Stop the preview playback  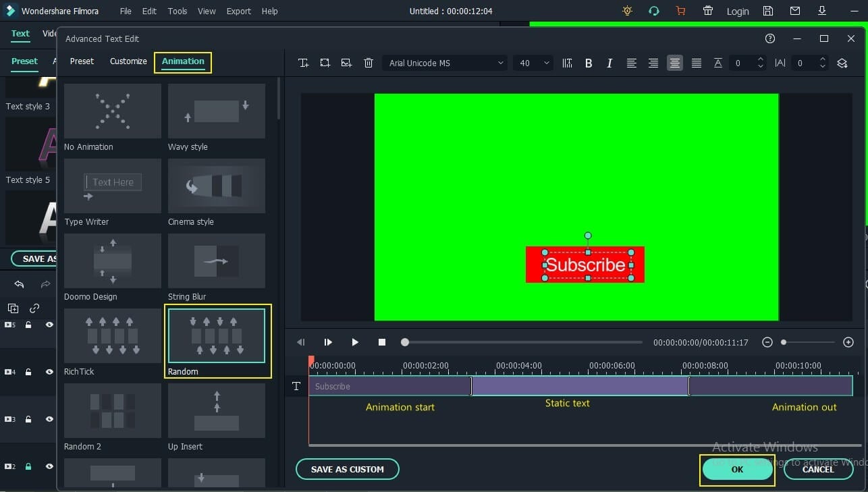[x=382, y=342]
